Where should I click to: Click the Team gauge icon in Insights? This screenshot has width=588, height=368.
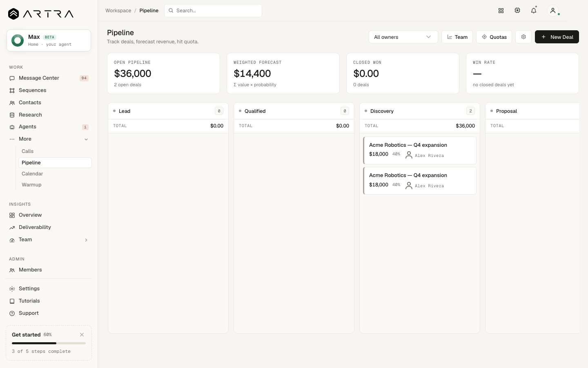click(12, 240)
